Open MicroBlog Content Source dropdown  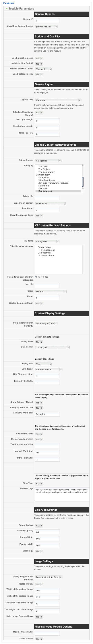pyautogui.click(x=46, y=27)
